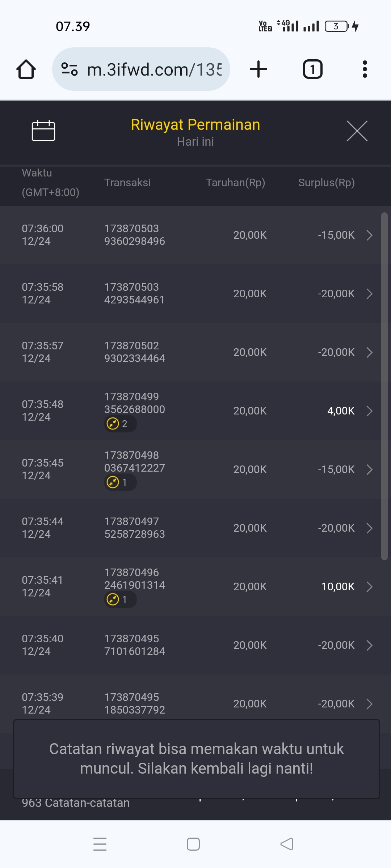Expand the 07:36:00 transaction details
391x868 pixels.
tap(369, 235)
